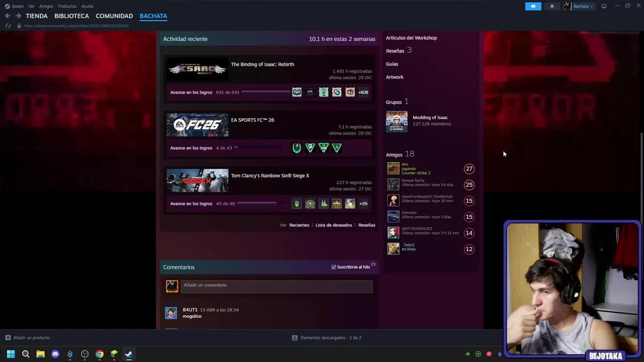
Task: Open the Ayuda menu
Action: click(87, 6)
